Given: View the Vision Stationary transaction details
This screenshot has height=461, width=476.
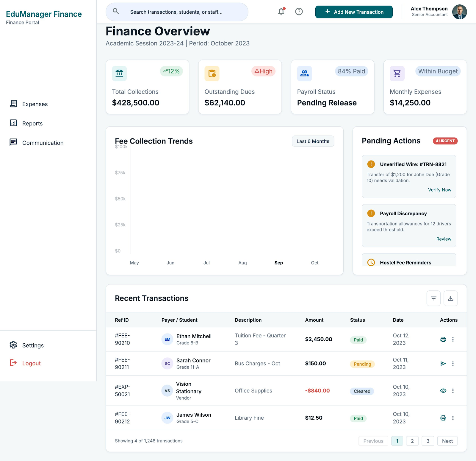Looking at the screenshot, I should [x=443, y=390].
